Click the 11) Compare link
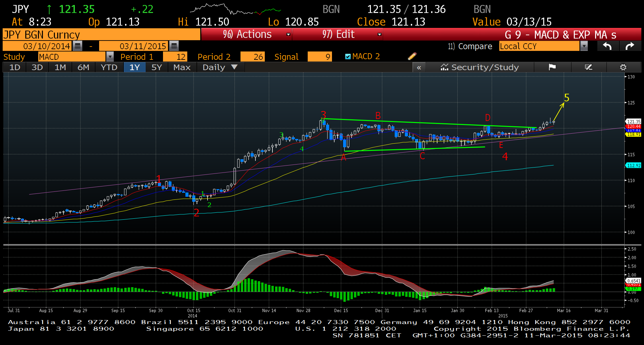 click(x=470, y=46)
